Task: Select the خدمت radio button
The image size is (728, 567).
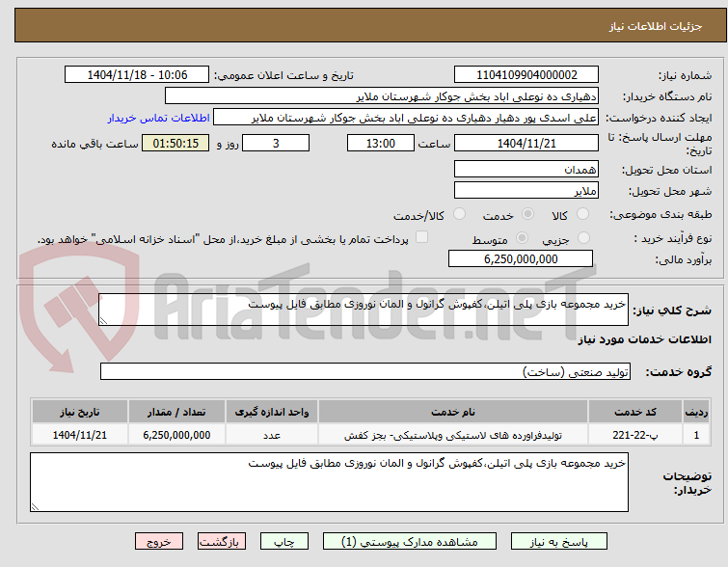Action: [x=527, y=214]
